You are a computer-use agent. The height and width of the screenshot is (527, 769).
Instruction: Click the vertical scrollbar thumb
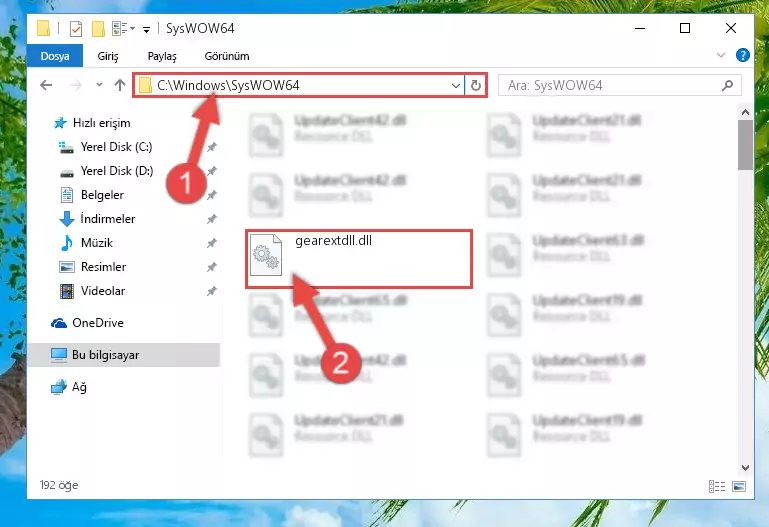pos(745,145)
